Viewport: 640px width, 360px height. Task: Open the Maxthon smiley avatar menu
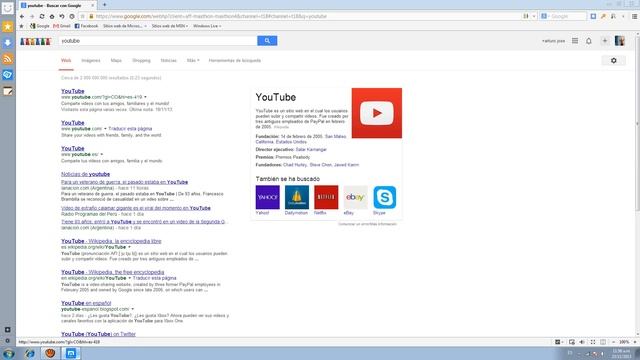point(8,8)
